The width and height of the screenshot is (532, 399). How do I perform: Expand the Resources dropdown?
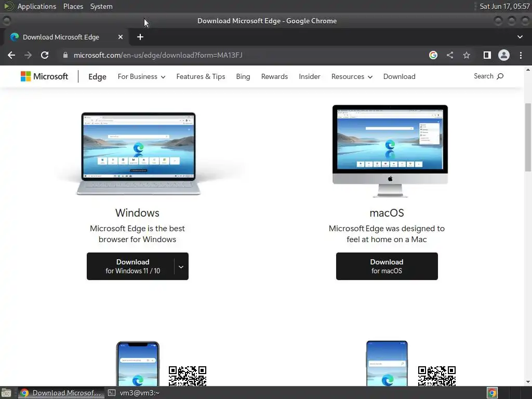pos(352,77)
